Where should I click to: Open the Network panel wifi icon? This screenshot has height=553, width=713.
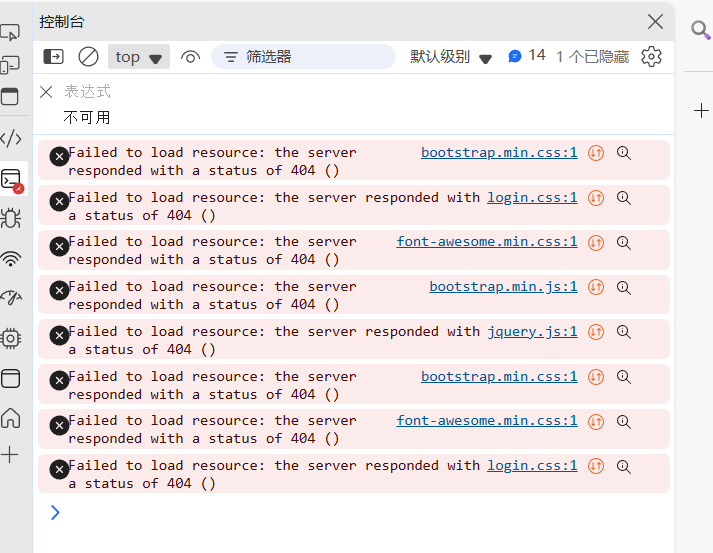click(10, 259)
